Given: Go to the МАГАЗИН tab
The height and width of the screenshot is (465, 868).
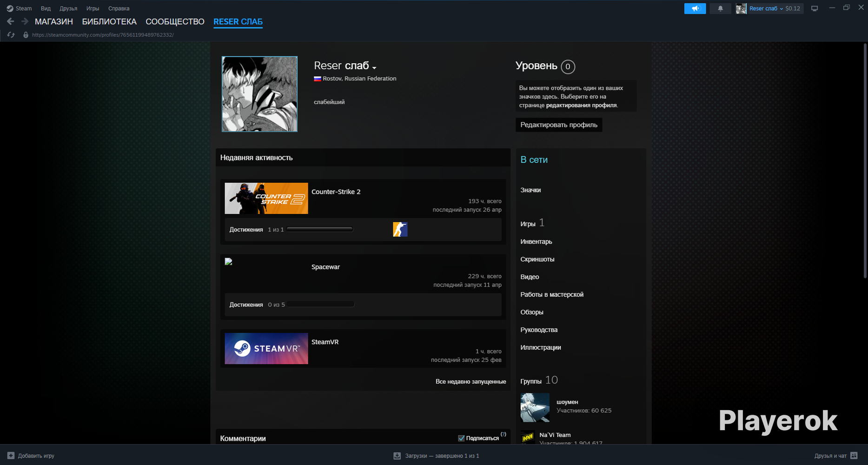Looking at the screenshot, I should [54, 22].
